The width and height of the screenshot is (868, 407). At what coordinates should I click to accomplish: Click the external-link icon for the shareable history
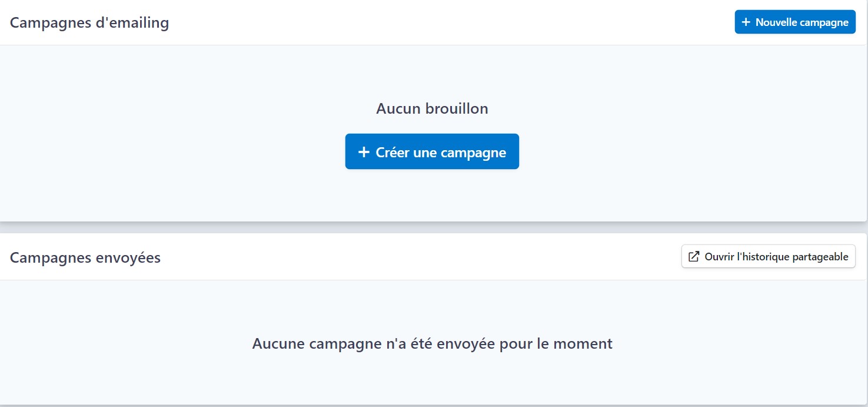tap(694, 257)
